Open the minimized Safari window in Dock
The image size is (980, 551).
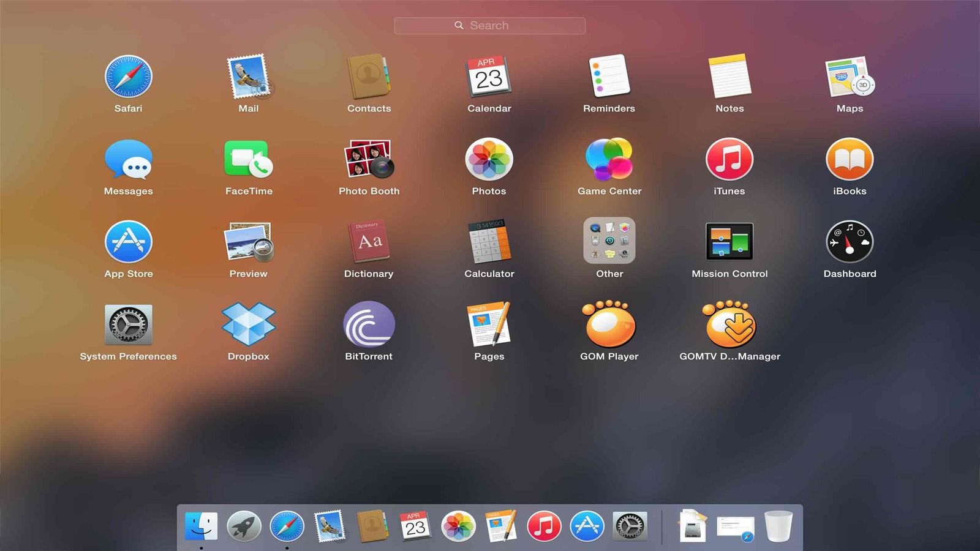[x=736, y=528]
